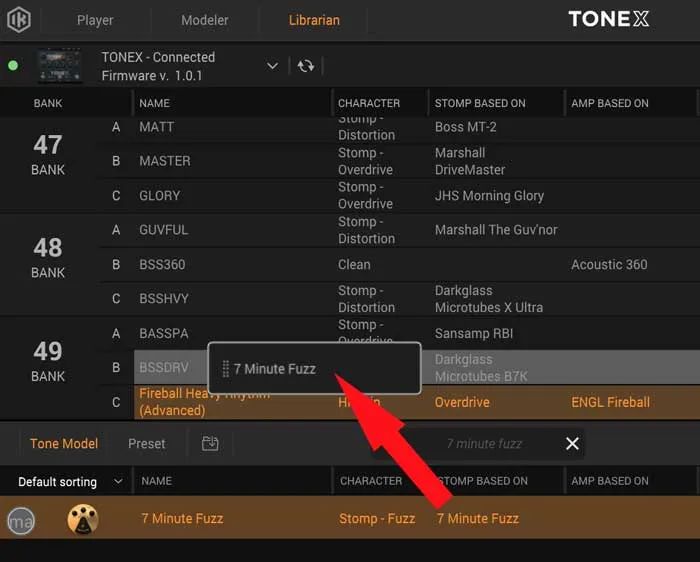This screenshot has height=562, width=700.
Task: Switch to the Modeler tab
Action: tap(204, 20)
